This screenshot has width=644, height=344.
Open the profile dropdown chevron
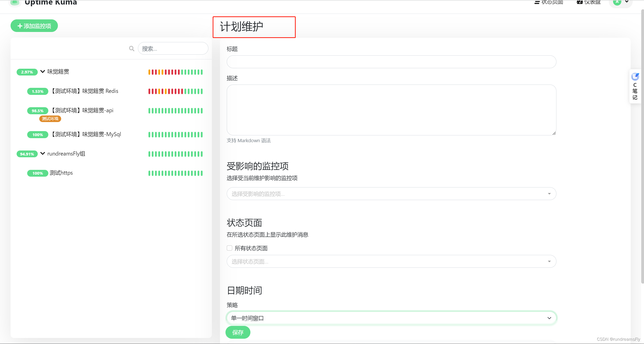coord(627,2)
